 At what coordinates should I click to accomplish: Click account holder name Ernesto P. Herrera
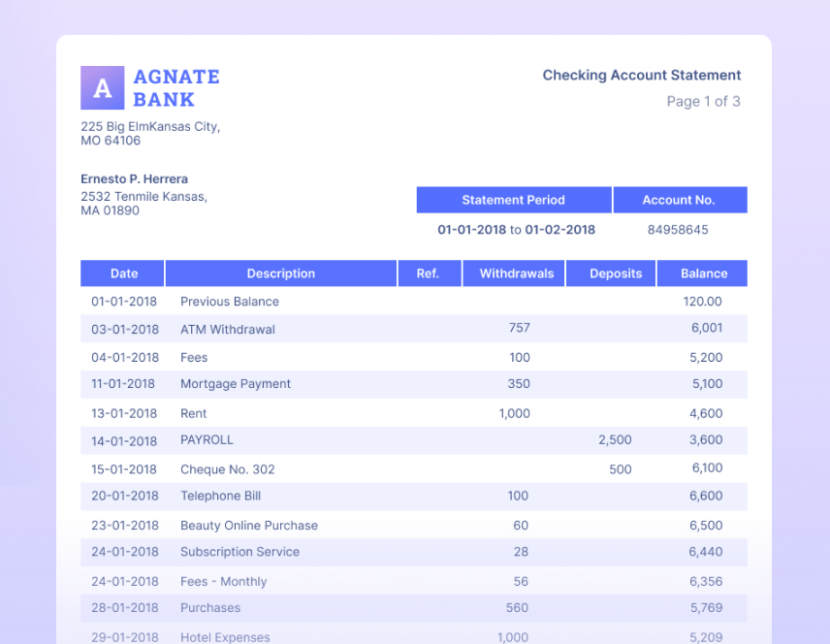(134, 179)
